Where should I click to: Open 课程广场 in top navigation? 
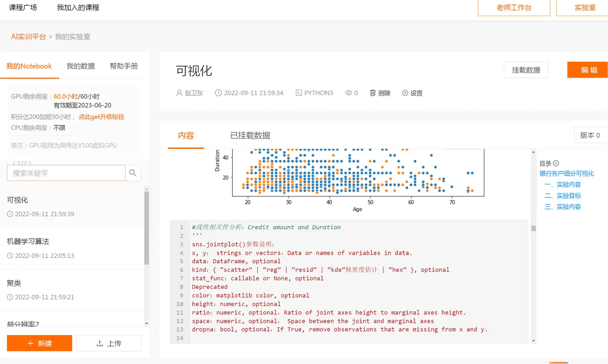pyautogui.click(x=23, y=7)
